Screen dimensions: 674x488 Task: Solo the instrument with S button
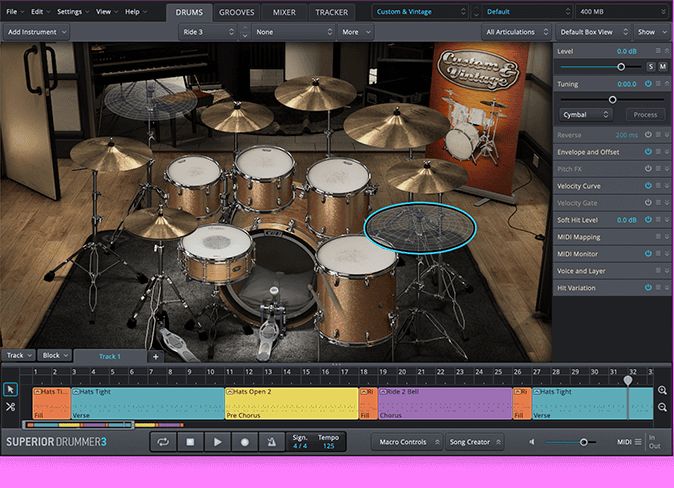point(651,67)
